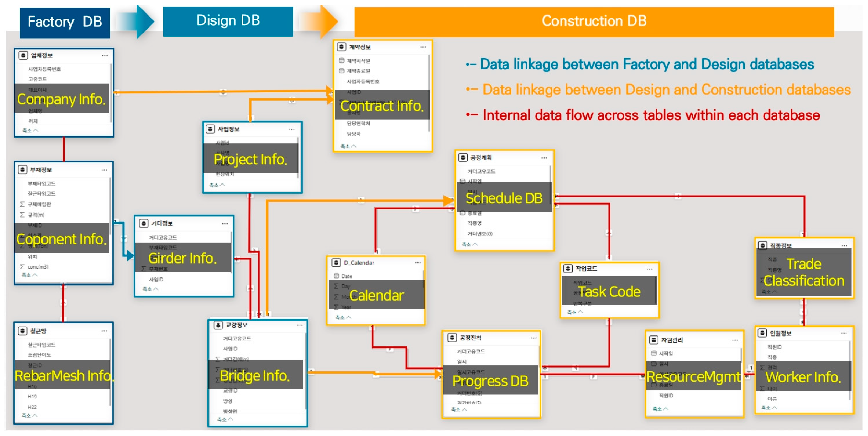Collapse the 업체정보 table with 축소
The height and width of the screenshot is (436, 868).
pyautogui.click(x=30, y=130)
